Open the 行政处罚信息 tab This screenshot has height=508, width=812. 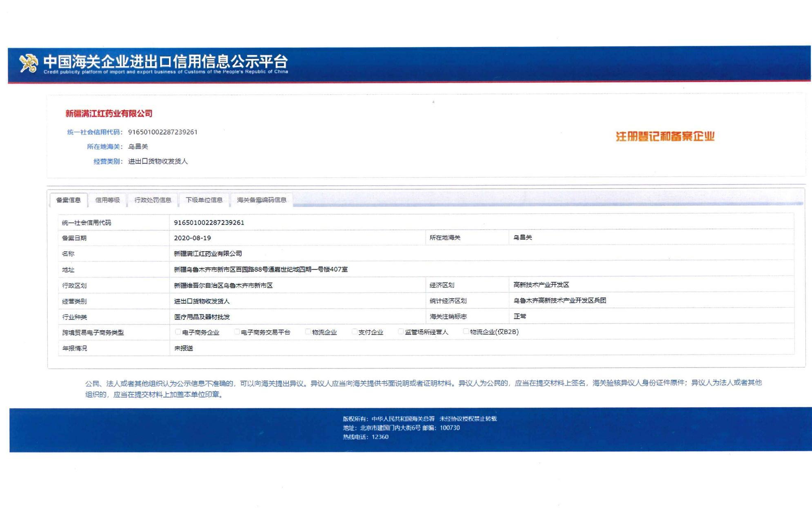pos(153,200)
